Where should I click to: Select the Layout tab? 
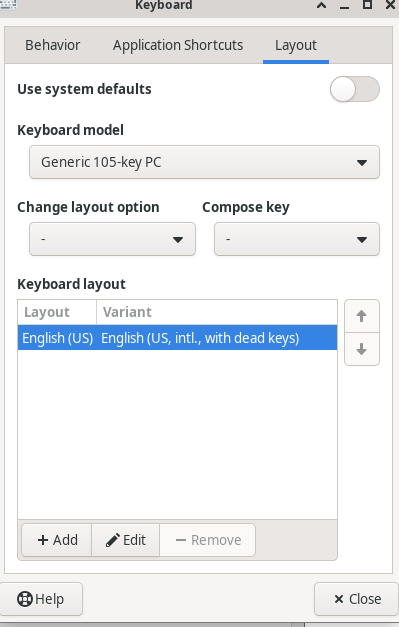point(296,45)
